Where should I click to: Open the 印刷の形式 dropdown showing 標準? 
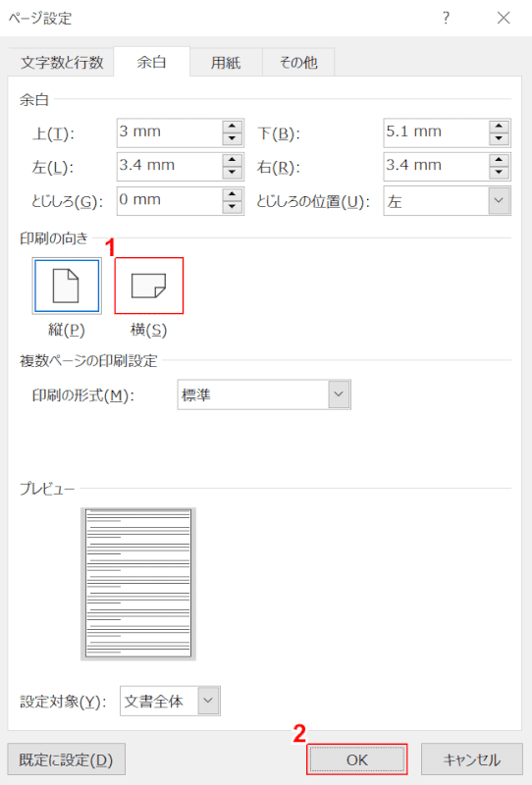point(264,394)
